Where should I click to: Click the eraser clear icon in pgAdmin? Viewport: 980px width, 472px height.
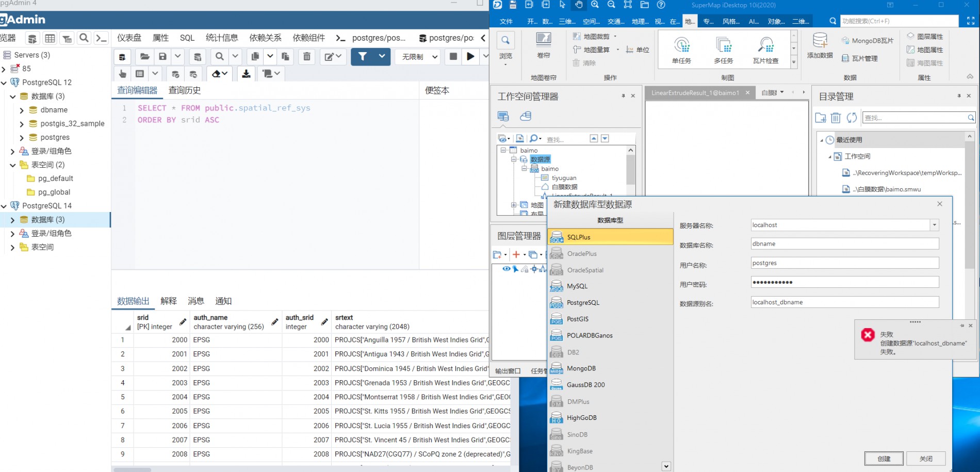216,74
